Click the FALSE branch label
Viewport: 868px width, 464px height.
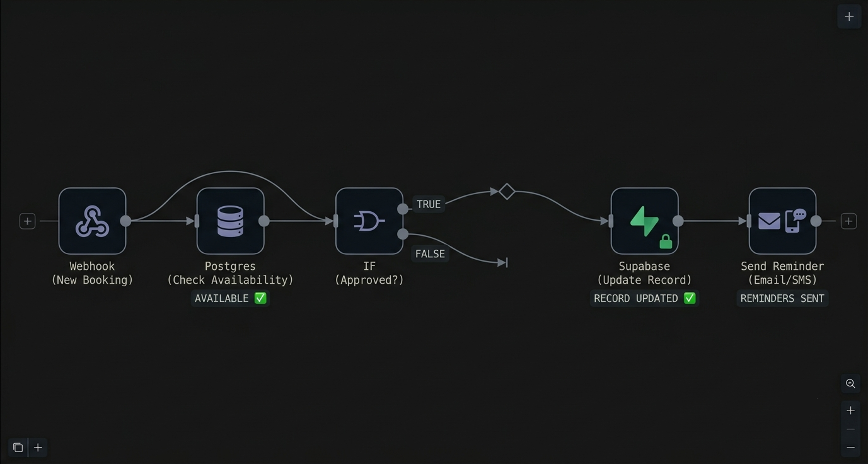tap(431, 254)
